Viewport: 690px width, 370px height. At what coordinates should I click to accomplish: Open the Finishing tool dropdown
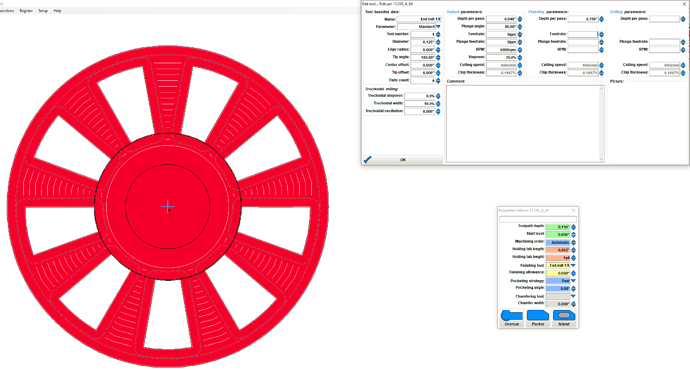(x=573, y=265)
